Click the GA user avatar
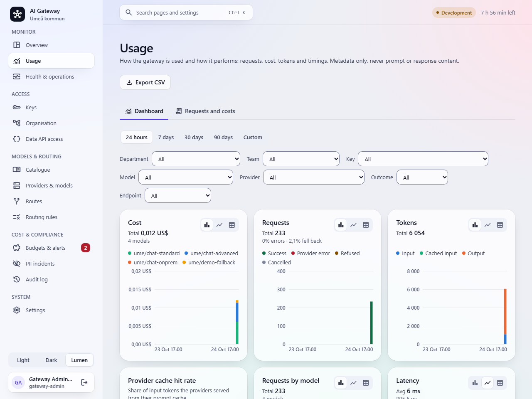The height and width of the screenshot is (399, 532). pyautogui.click(x=18, y=382)
